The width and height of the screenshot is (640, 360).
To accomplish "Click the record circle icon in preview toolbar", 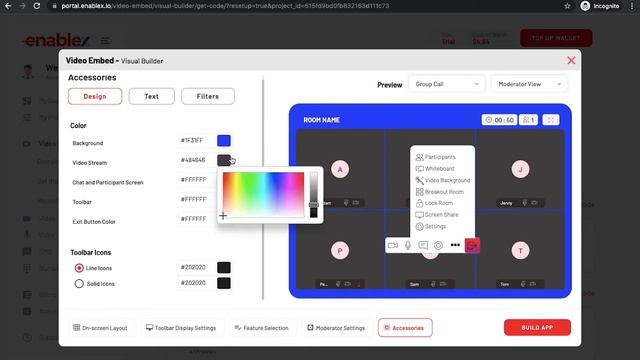I will click(438, 245).
